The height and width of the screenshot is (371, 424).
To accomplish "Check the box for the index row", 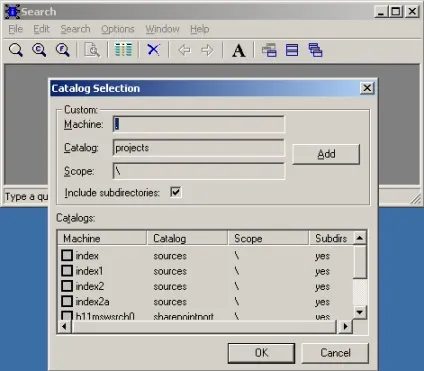I will [x=67, y=255].
